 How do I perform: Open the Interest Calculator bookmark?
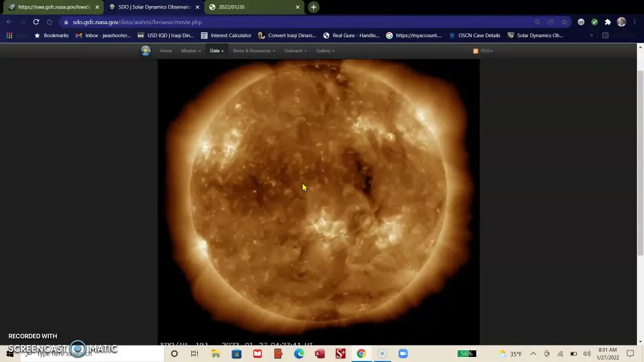tap(226, 36)
